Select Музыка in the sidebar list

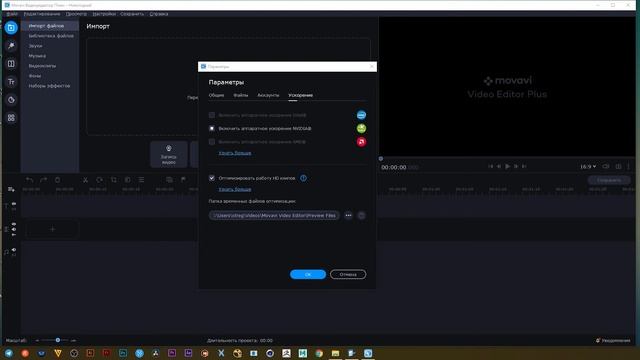pyautogui.click(x=37, y=56)
